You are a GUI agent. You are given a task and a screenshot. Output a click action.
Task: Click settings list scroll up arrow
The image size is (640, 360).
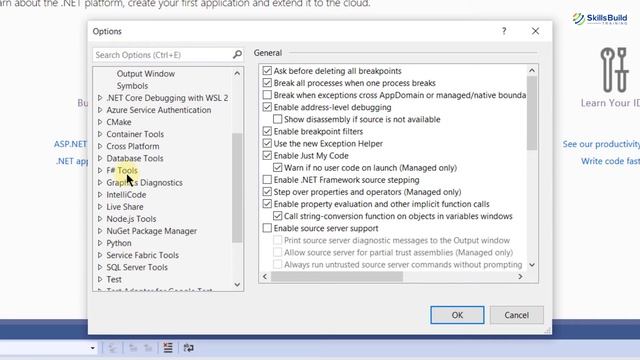tap(531, 71)
